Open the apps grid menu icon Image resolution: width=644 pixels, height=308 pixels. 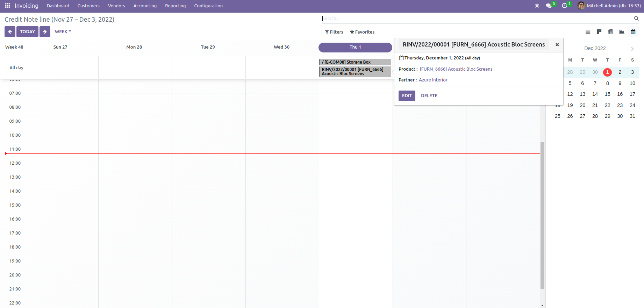[7, 6]
